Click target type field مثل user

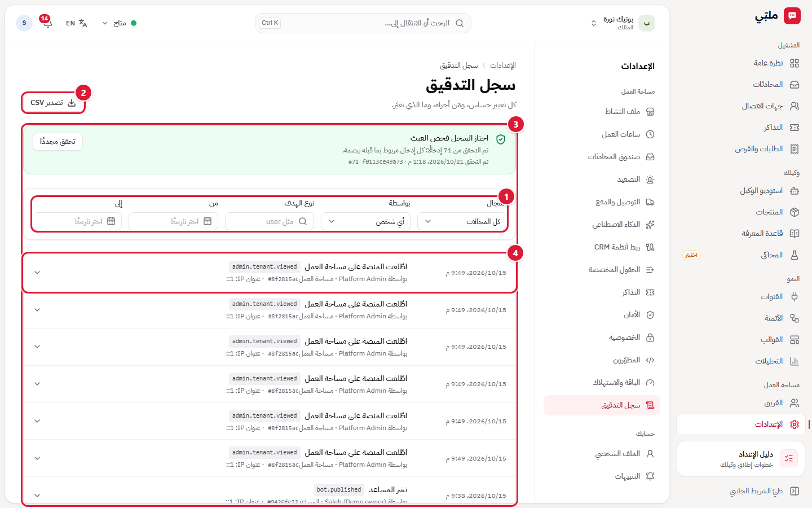click(x=270, y=221)
